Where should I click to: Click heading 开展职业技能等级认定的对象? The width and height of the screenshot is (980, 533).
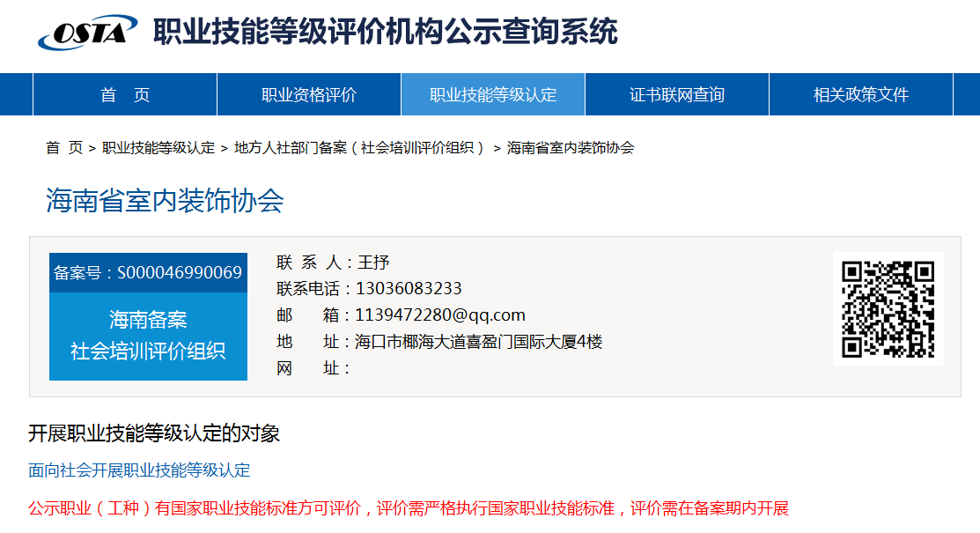154,433
